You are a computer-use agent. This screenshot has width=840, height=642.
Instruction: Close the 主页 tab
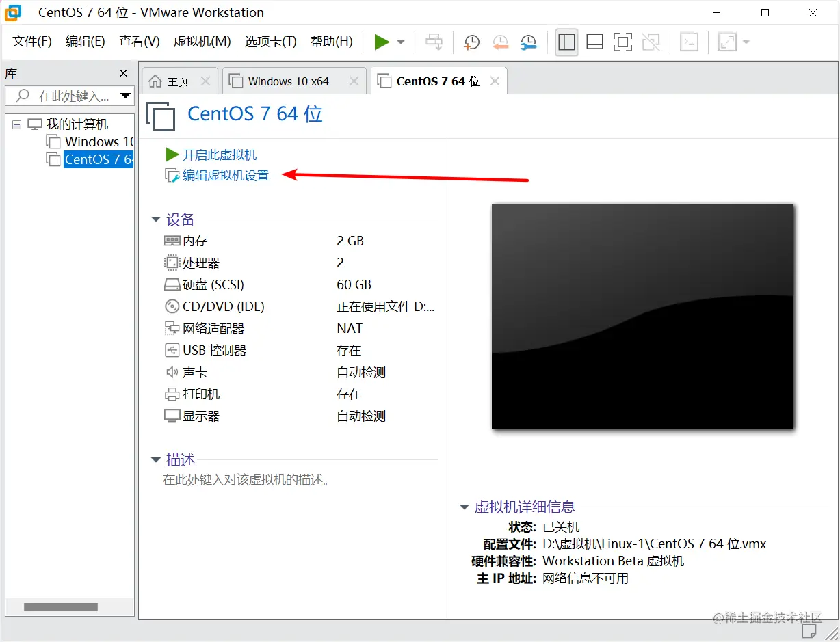(205, 81)
